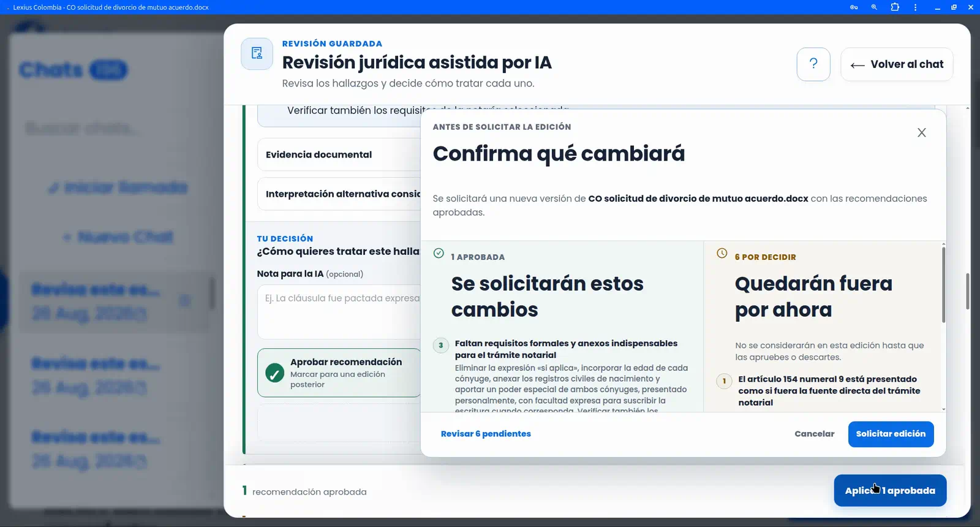Click the document name CO solicitud de divorcio

point(698,199)
